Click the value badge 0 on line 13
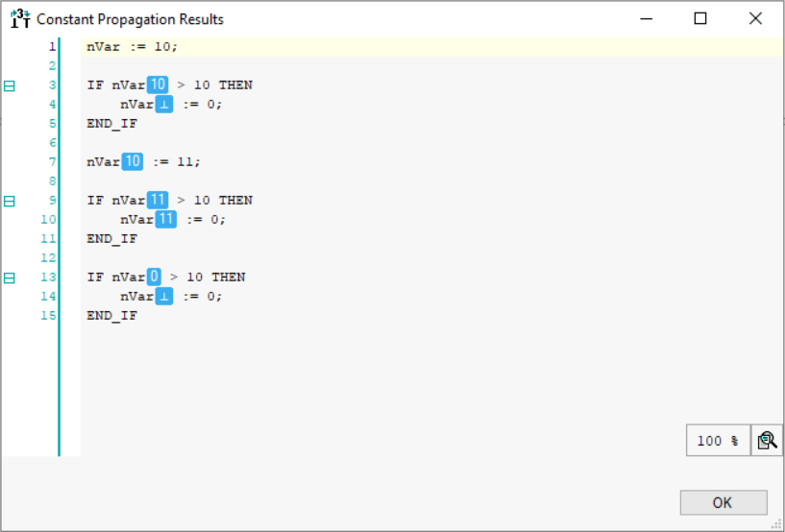This screenshot has height=532, width=785. coord(154,277)
